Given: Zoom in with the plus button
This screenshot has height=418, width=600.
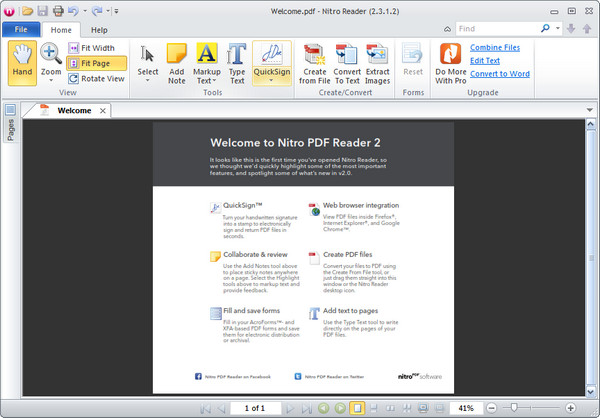Looking at the screenshot, I should pos(570,408).
